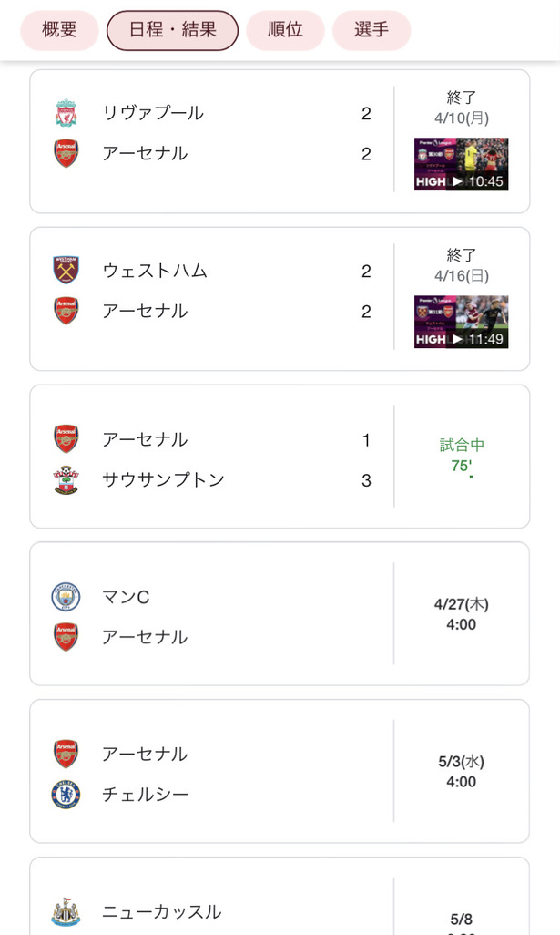
Task: Open the live 試合中 75' match status
Action: 462,456
